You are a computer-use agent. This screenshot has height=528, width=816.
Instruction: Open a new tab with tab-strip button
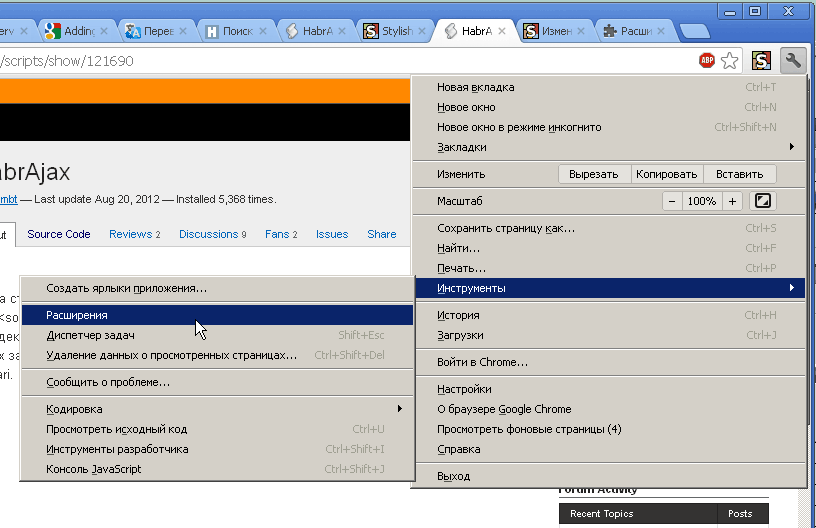[695, 32]
